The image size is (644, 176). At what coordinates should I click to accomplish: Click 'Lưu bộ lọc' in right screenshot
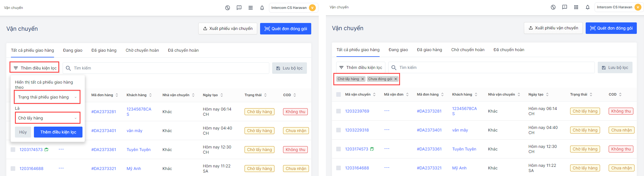click(615, 67)
